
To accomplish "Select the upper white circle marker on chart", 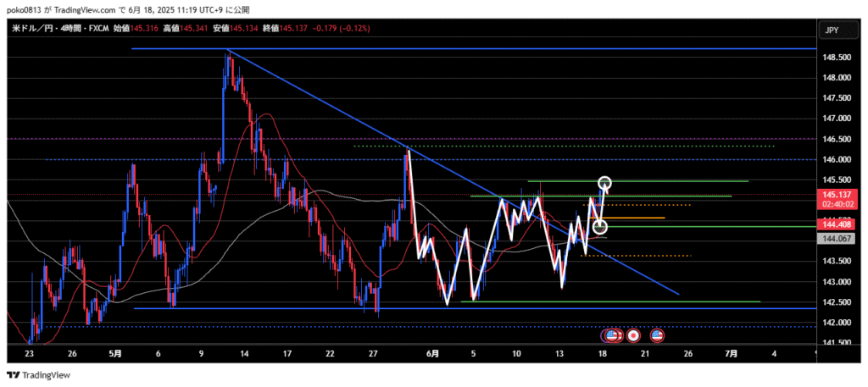I will [605, 182].
